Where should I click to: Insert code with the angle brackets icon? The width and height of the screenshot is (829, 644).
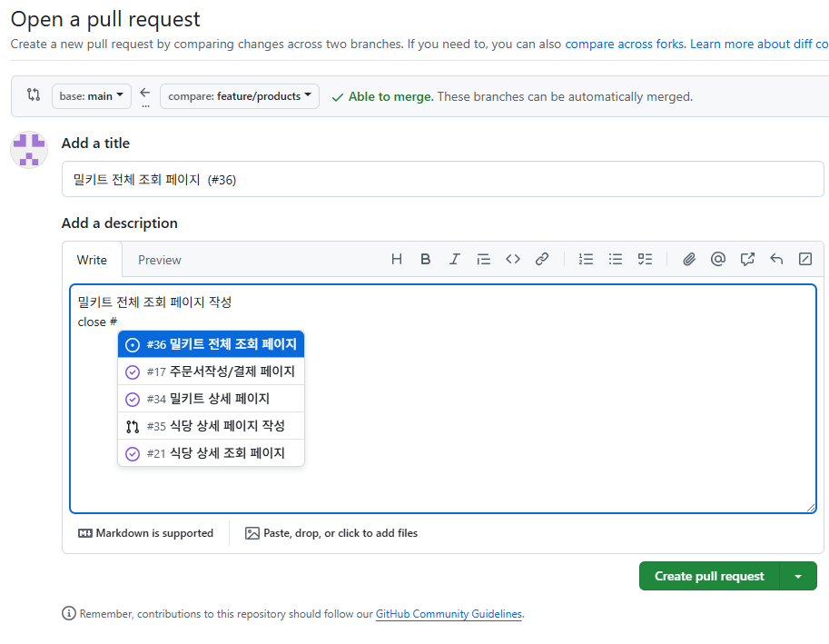(513, 259)
